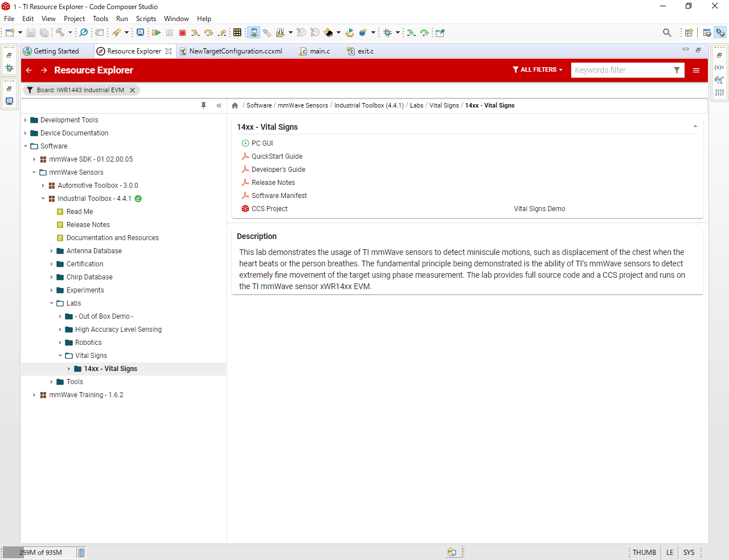Launch Debug with the green bug icon
The height and width of the screenshot is (560, 729).
387,33
